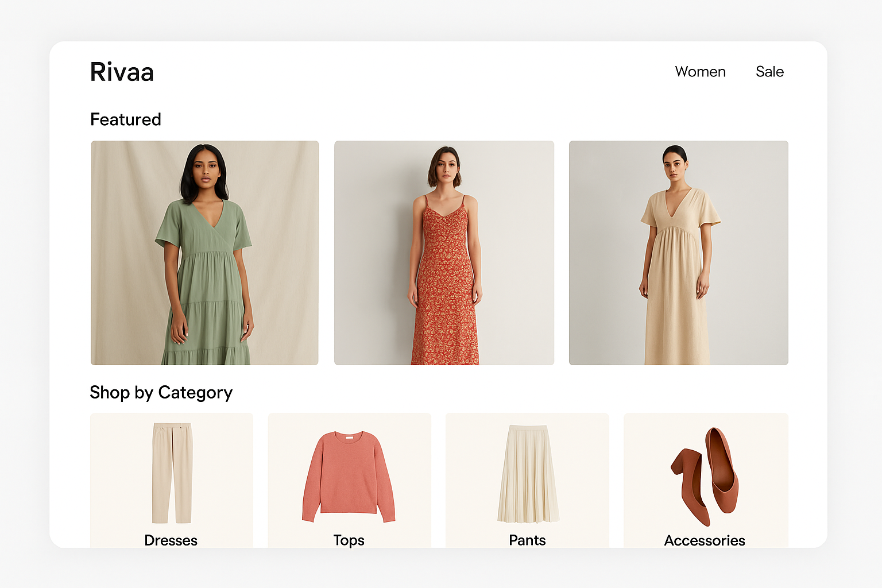This screenshot has width=882, height=588.
Task: Click the Shop by Category heading
Action: coord(161,393)
